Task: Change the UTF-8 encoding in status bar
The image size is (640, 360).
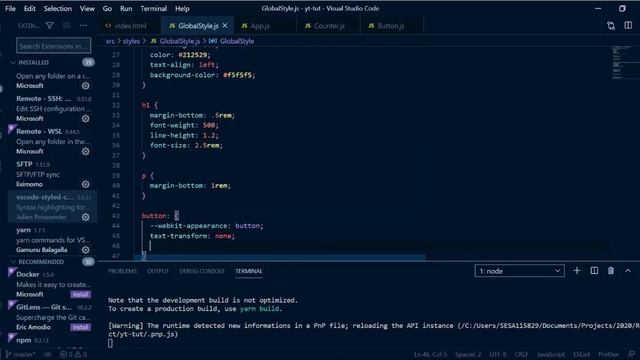Action: pyautogui.click(x=498, y=354)
